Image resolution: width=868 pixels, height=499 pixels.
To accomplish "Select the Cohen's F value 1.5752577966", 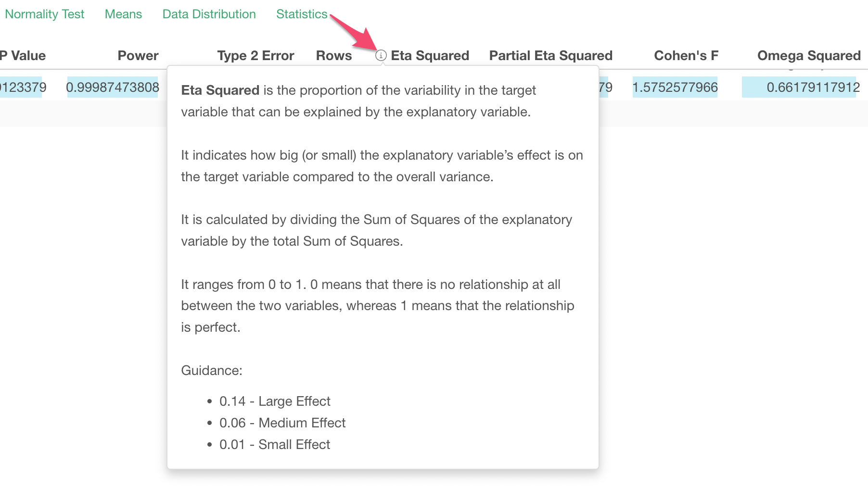I will (675, 87).
